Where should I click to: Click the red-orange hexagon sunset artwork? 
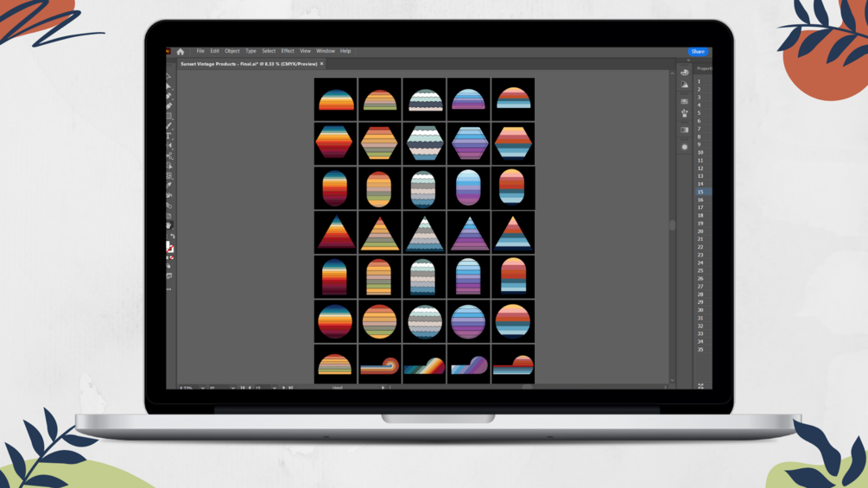click(334, 142)
